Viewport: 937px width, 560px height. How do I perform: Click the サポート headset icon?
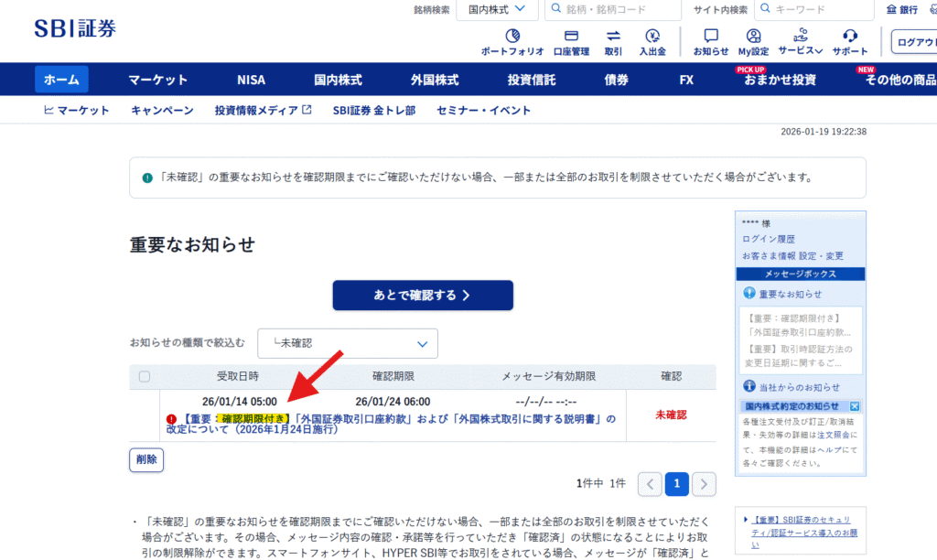(x=850, y=37)
